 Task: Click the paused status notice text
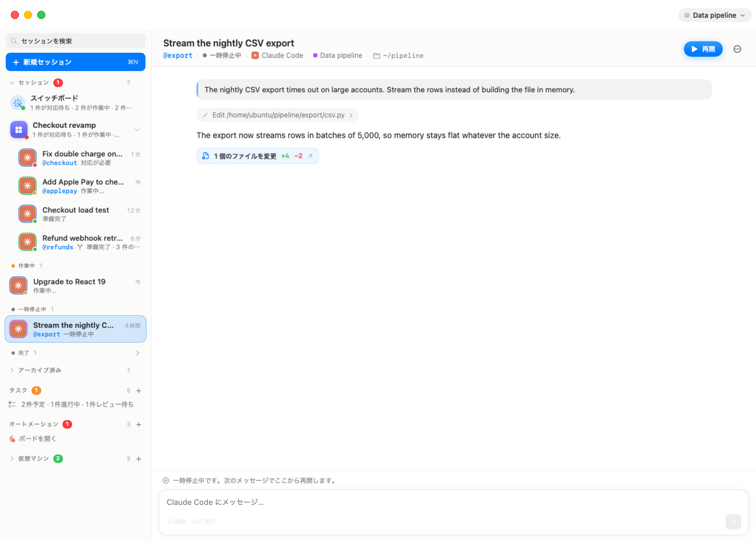tap(255, 481)
